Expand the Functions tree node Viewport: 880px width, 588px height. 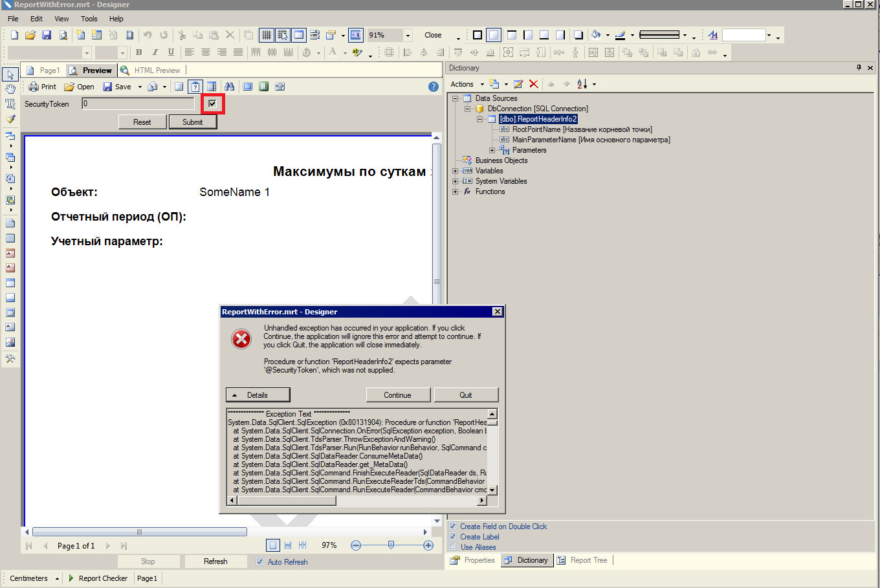455,191
